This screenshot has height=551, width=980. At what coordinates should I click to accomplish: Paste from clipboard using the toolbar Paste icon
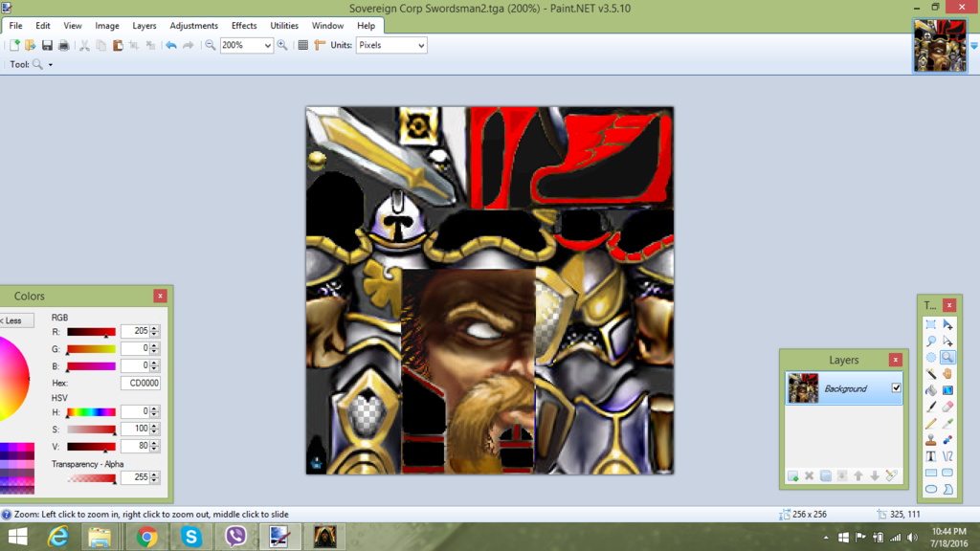point(118,45)
